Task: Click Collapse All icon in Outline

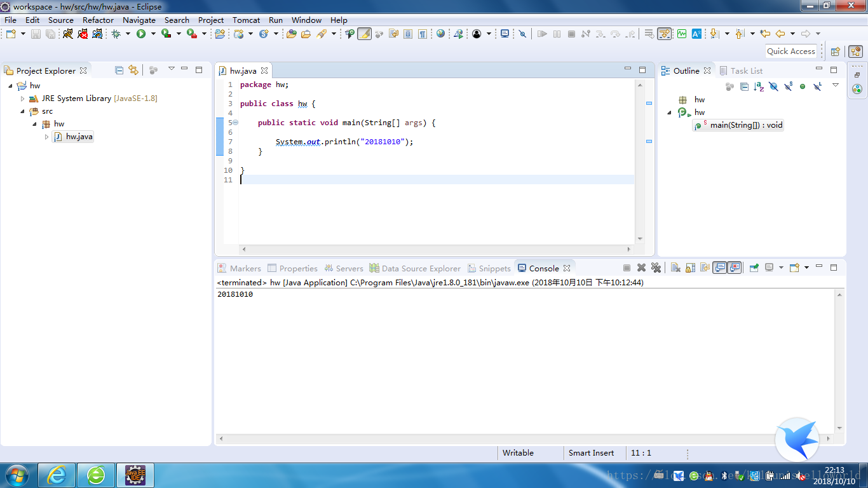Action: click(744, 86)
